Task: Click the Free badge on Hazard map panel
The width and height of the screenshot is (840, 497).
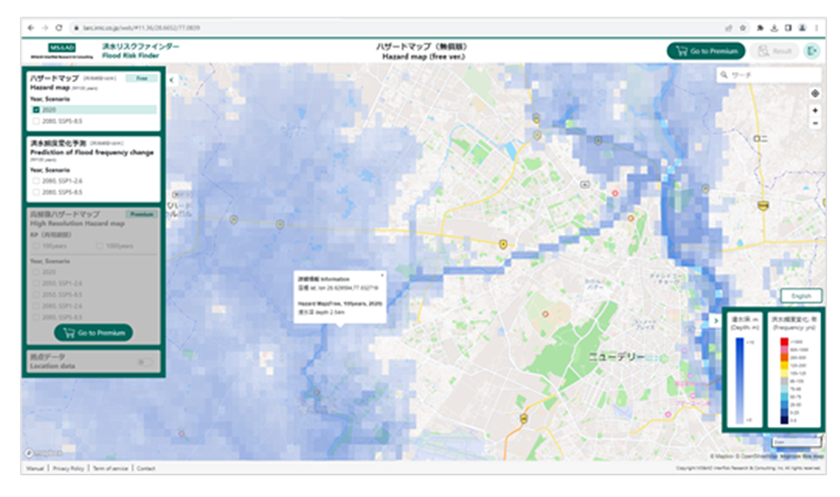Action: coord(141,78)
